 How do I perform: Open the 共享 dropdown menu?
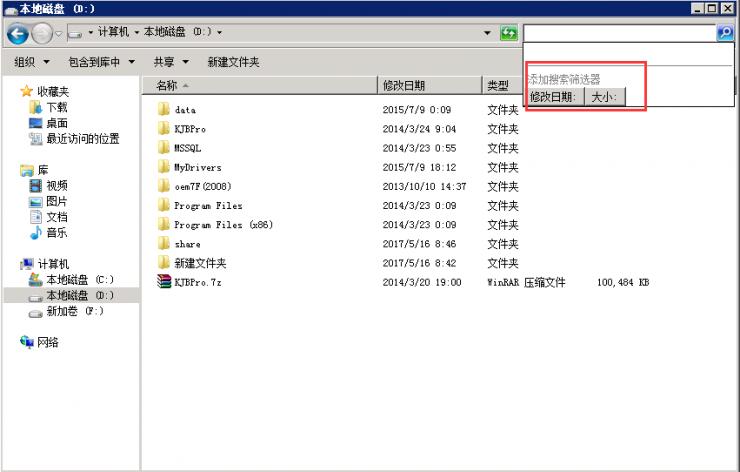pyautogui.click(x=171, y=62)
